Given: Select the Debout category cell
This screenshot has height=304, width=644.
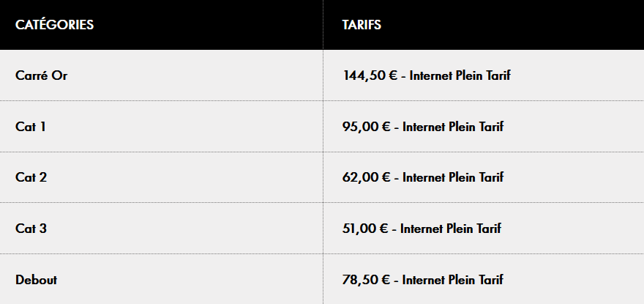Looking at the screenshot, I should [36, 280].
